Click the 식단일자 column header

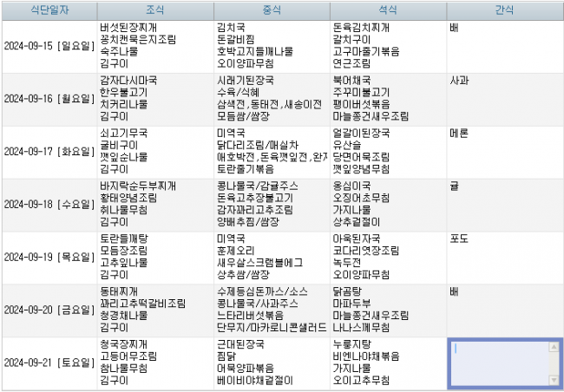[x=48, y=10]
